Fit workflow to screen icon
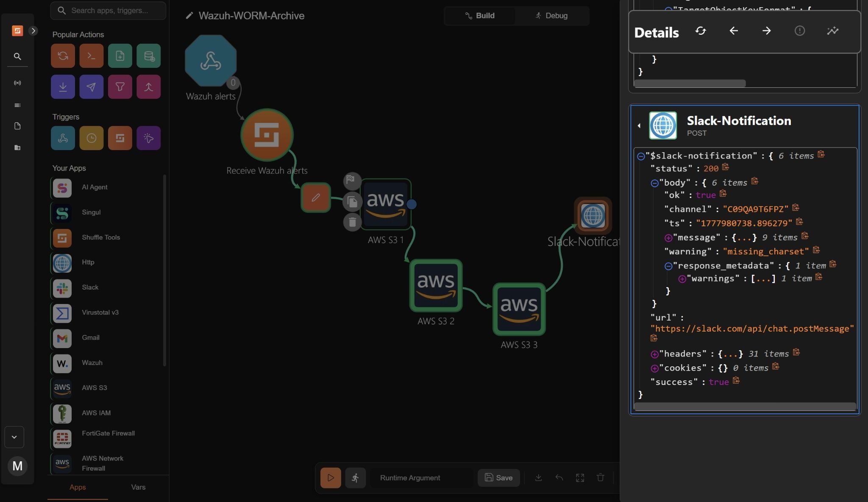Image resolution: width=868 pixels, height=502 pixels. (580, 478)
